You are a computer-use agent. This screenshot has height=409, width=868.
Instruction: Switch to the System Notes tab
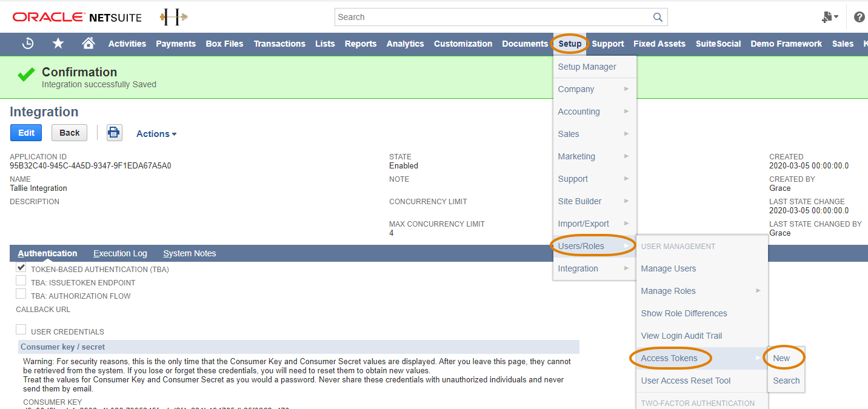(x=190, y=253)
